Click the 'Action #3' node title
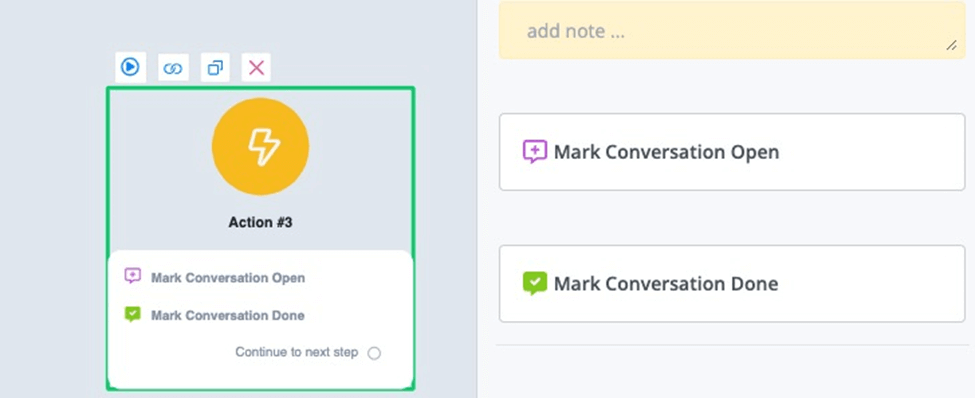 click(x=261, y=222)
